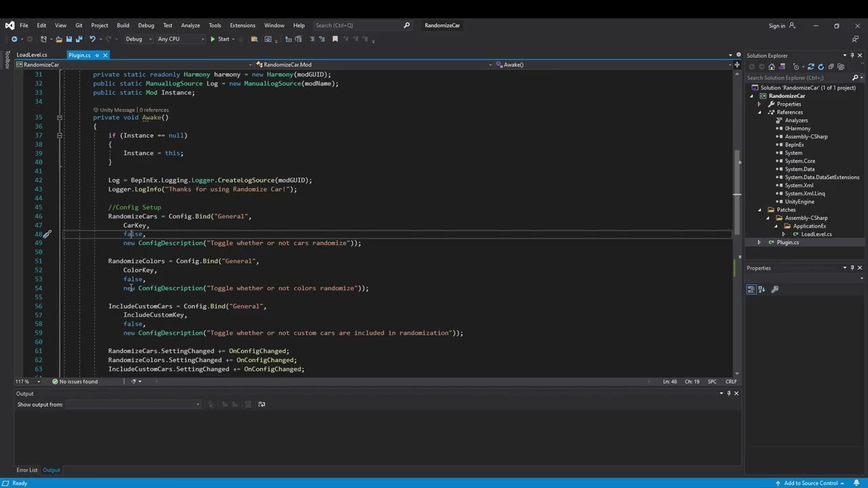Expand the LoadLevel.cs node in Solution Explorer
Image resolution: width=868 pixels, height=488 pixels.
[784, 235]
